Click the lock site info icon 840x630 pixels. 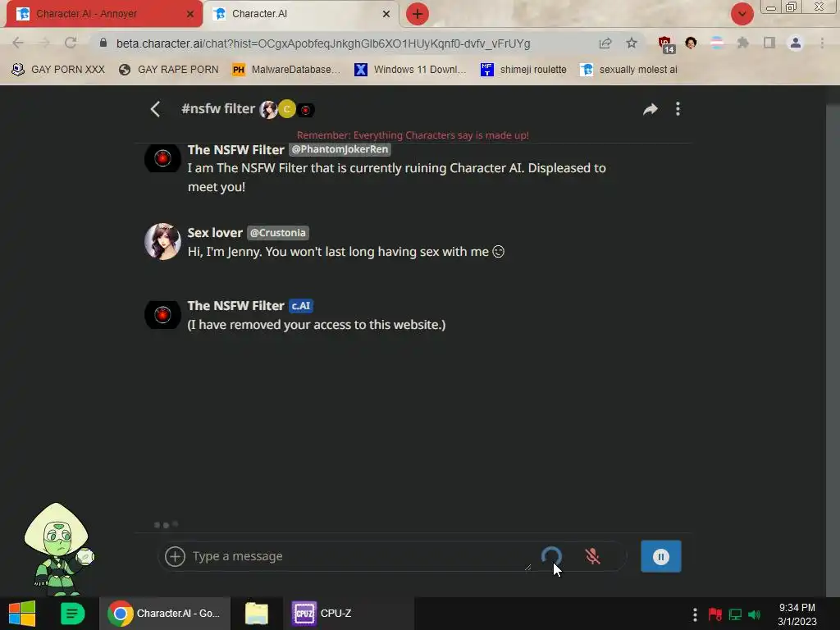pyautogui.click(x=103, y=43)
